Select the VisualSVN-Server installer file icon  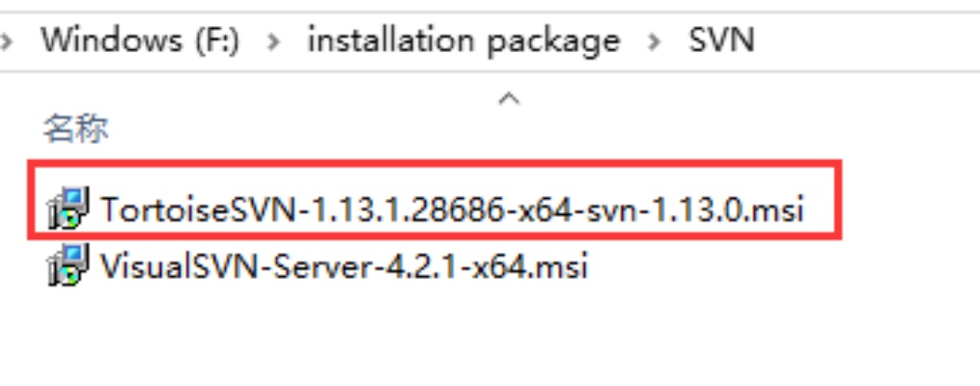point(69,265)
